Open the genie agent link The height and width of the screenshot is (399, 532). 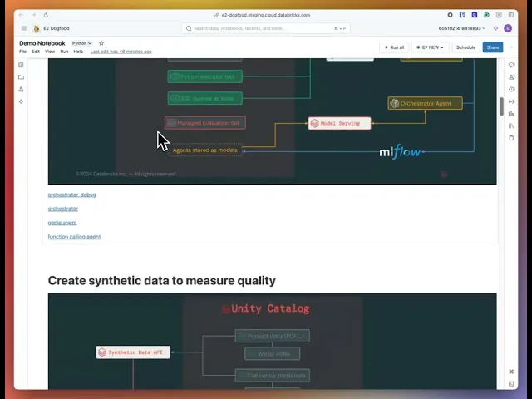click(x=62, y=223)
